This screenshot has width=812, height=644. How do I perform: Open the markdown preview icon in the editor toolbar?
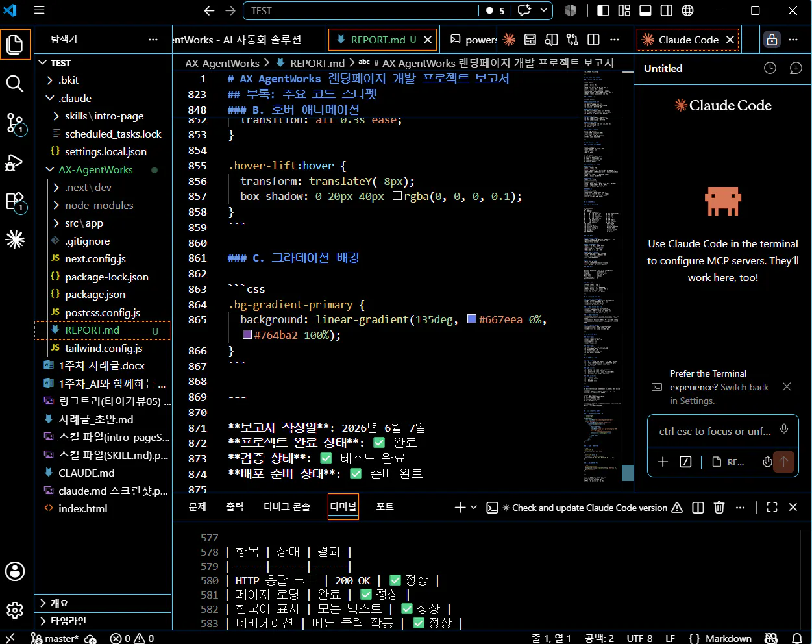(530, 40)
